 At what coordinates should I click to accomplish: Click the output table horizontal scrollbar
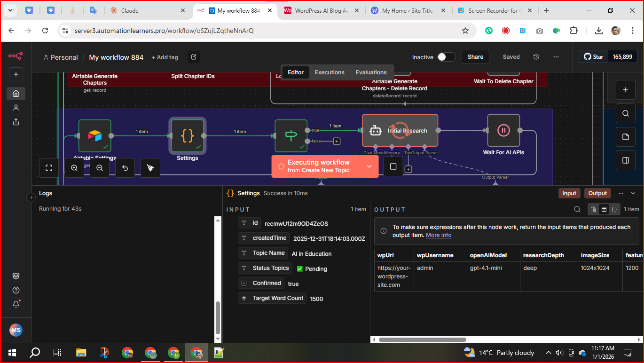click(x=422, y=339)
